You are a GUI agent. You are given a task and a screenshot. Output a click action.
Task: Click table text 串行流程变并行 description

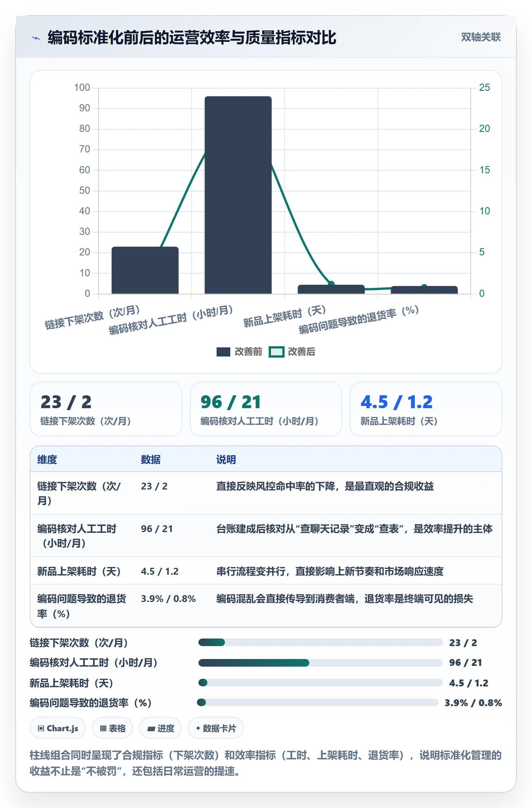(330, 571)
